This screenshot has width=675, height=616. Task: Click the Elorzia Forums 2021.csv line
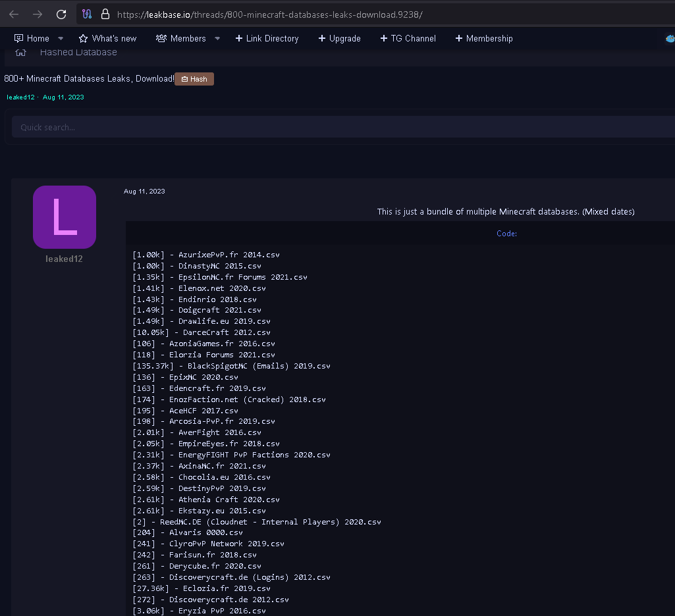tap(204, 355)
